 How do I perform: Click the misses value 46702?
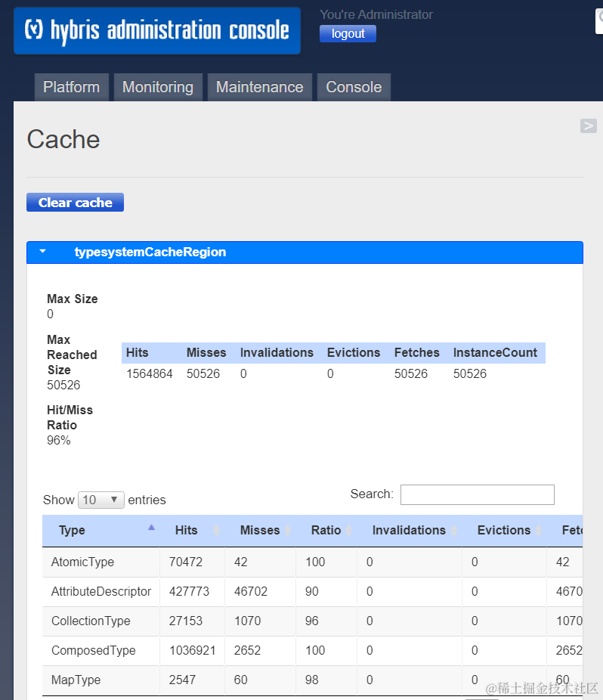[x=251, y=591]
